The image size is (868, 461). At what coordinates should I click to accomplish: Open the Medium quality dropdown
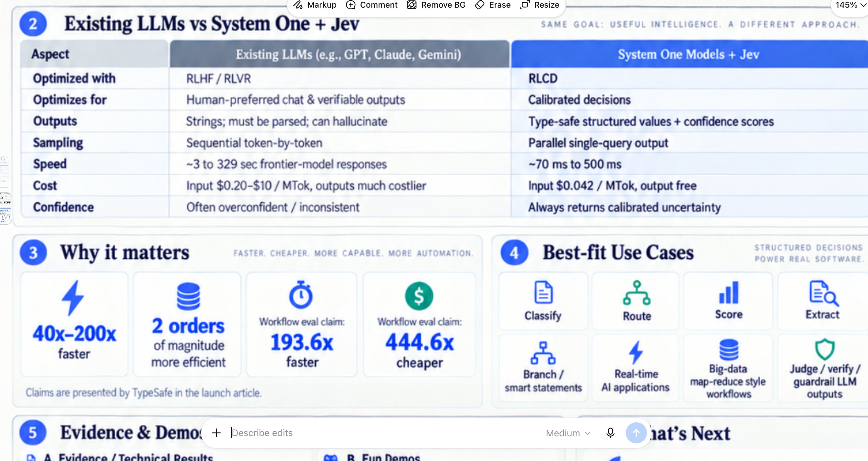pyautogui.click(x=568, y=433)
